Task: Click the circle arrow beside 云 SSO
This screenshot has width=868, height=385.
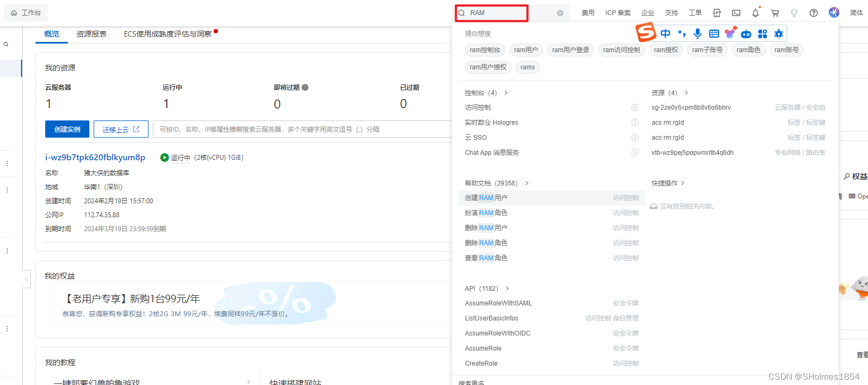Action: [635, 138]
